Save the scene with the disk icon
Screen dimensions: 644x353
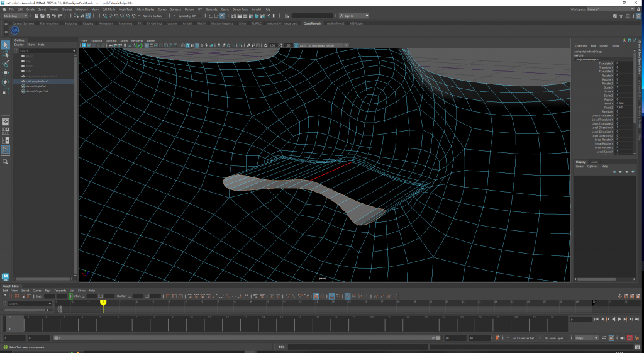(x=48, y=16)
